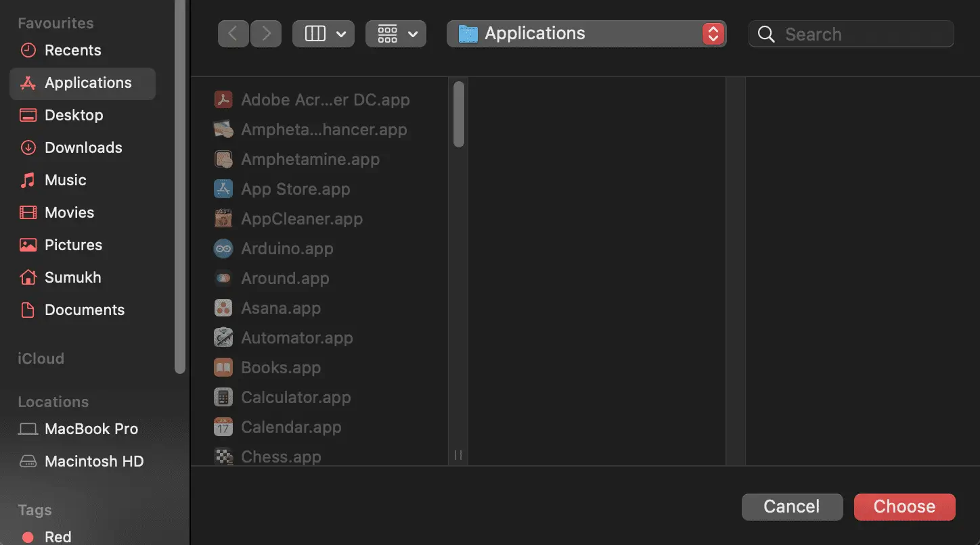Click the Books app icon
Image resolution: width=980 pixels, height=545 pixels.
coord(223,368)
